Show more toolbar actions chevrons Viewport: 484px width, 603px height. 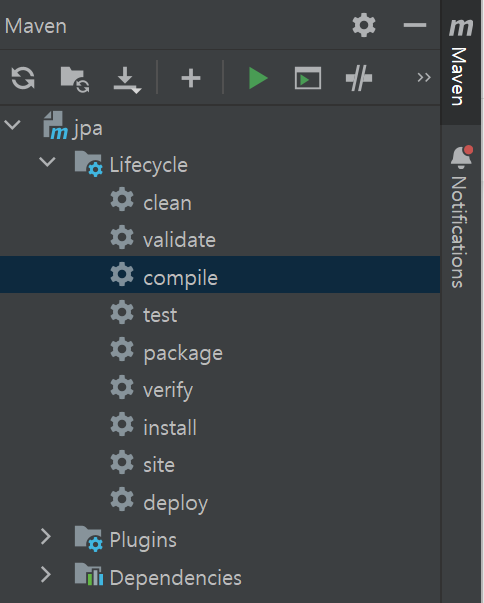pyautogui.click(x=424, y=78)
